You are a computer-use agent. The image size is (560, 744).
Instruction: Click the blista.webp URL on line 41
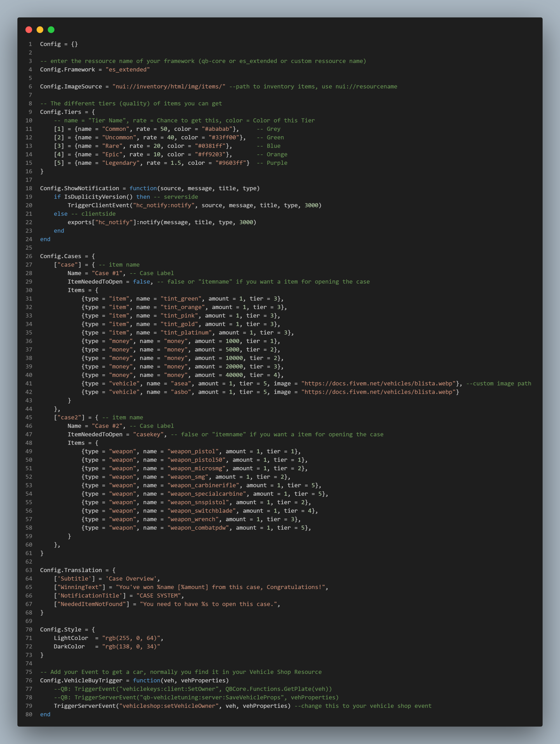[380, 384]
